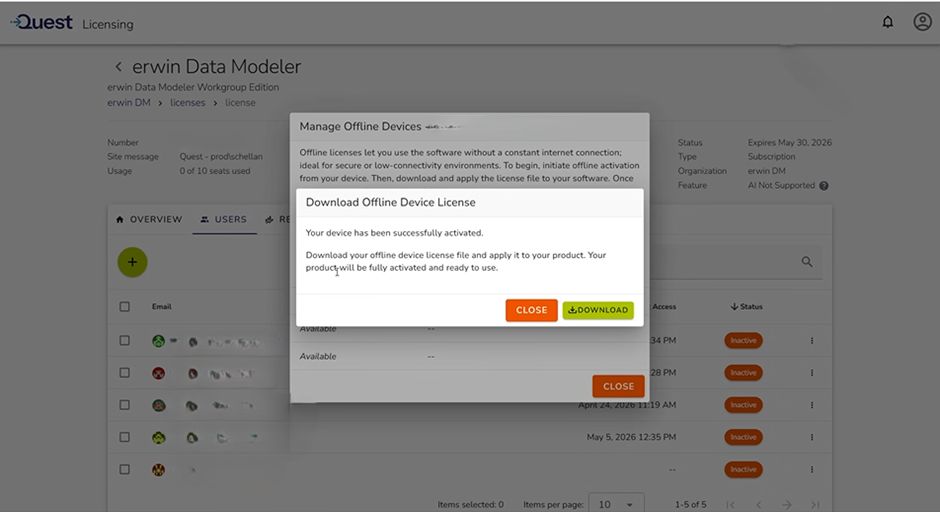Screen dimensions: 940x512
Task: Open the items per page dropdown
Action: coord(616,504)
